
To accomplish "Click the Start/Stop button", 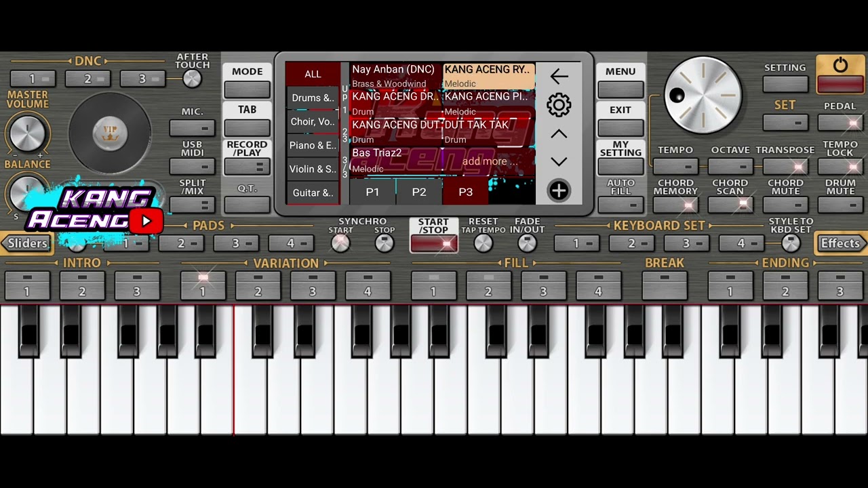I will click(x=434, y=243).
